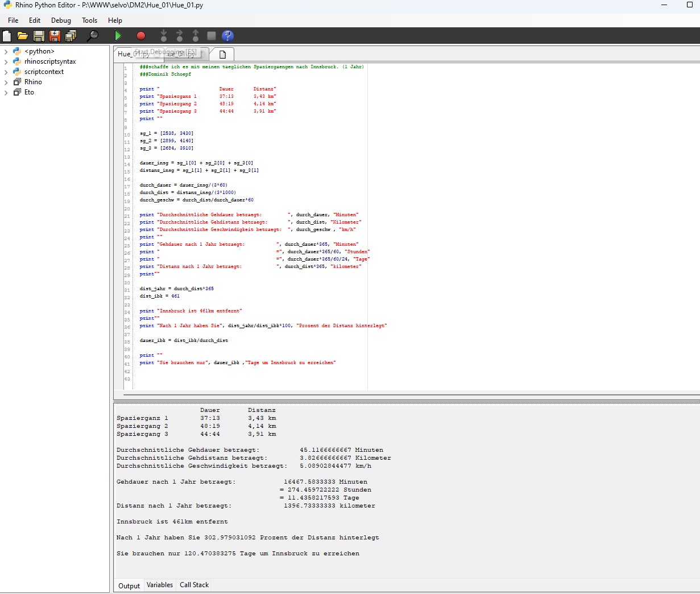Expand the Rhino module node
700x594 pixels.
click(x=6, y=81)
